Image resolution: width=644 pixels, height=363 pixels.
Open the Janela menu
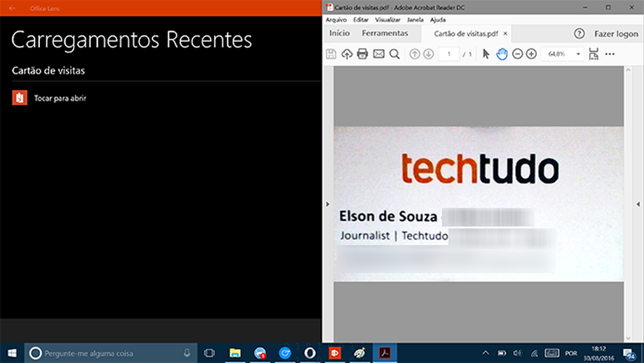pyautogui.click(x=415, y=20)
